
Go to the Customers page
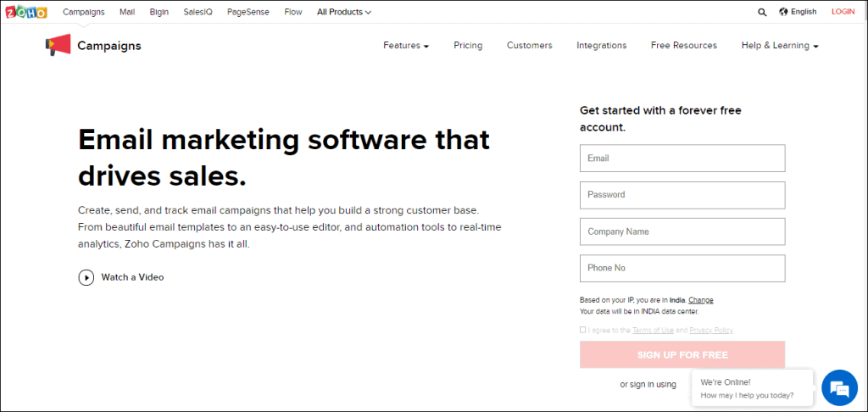pyautogui.click(x=529, y=46)
